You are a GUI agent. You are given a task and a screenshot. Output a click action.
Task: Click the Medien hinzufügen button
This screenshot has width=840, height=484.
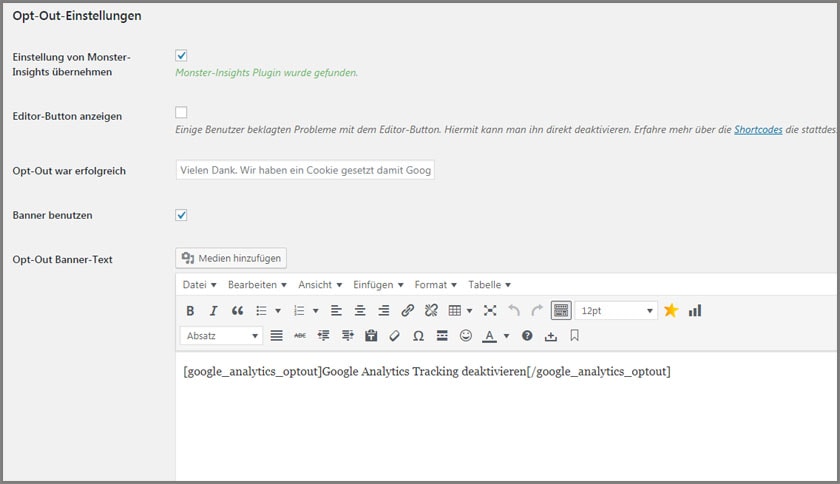(231, 259)
